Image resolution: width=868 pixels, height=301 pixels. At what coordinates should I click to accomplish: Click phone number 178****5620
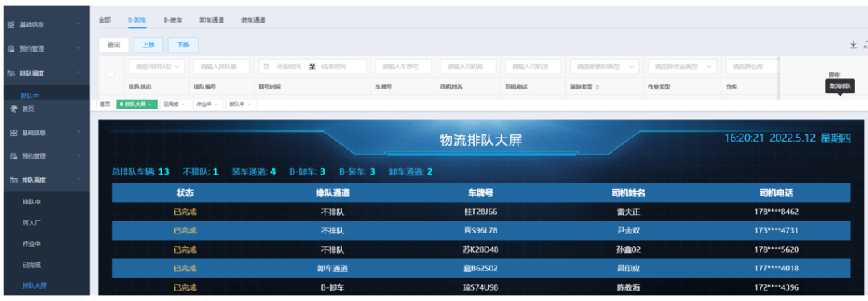[x=776, y=249]
